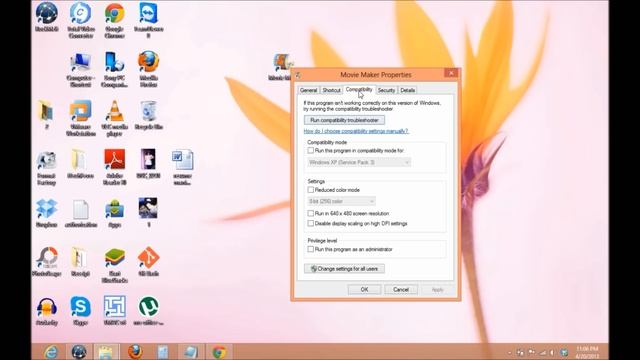Switch to the Details tab
This screenshot has width=640, height=360.
(407, 90)
